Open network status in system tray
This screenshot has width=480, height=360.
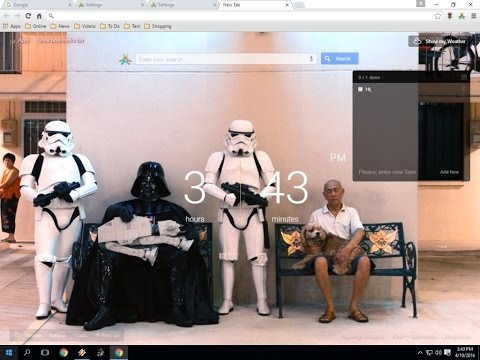430,352
